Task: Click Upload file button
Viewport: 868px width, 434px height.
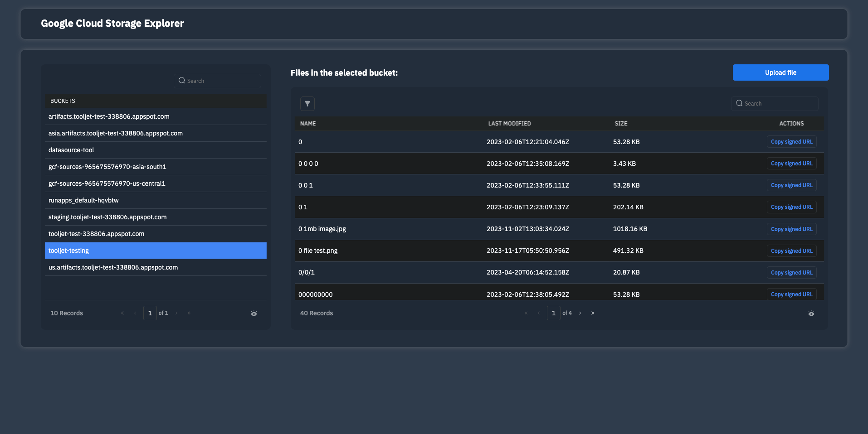Action: pos(780,72)
